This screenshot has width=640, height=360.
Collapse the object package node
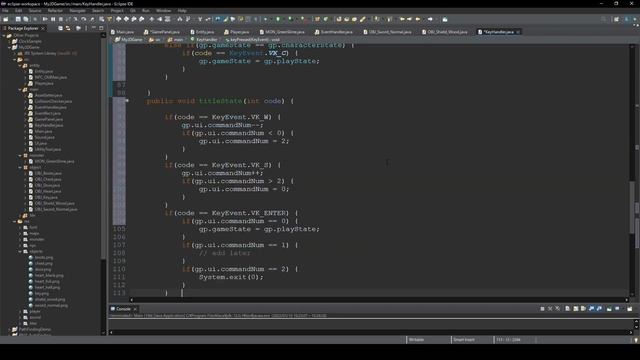click(x=20, y=167)
